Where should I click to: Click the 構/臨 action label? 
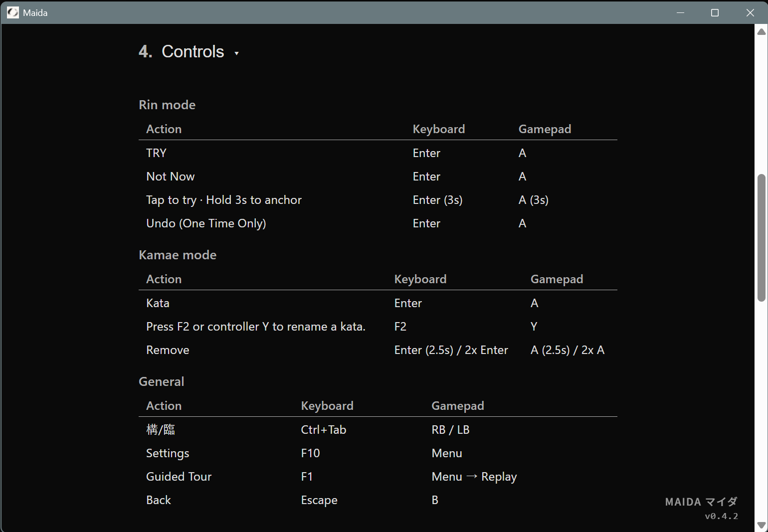[x=160, y=429]
